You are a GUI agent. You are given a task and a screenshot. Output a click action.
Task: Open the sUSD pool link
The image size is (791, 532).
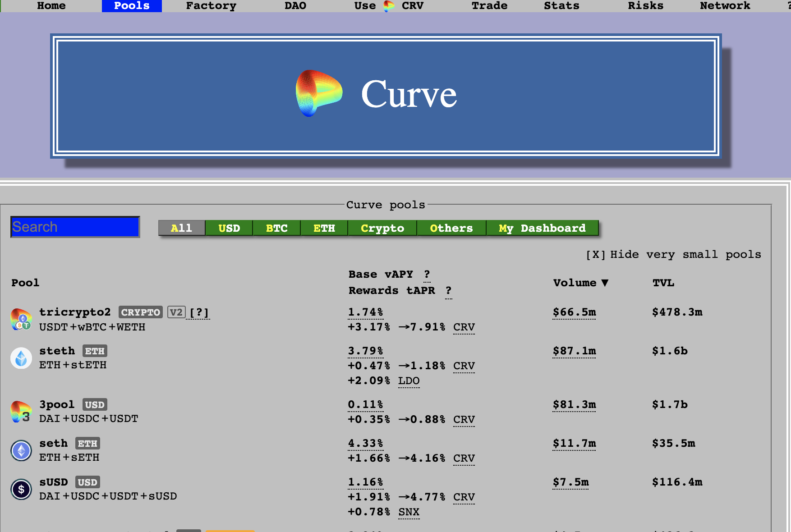pyautogui.click(x=53, y=482)
